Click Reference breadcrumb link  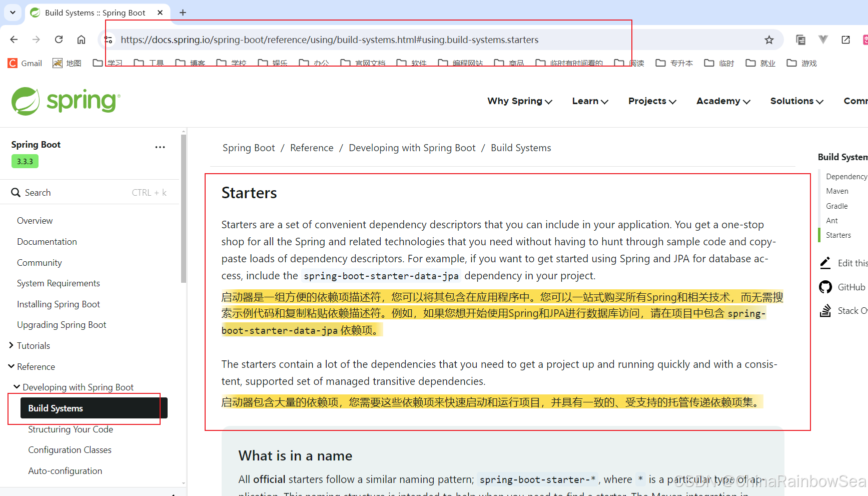[x=312, y=148]
